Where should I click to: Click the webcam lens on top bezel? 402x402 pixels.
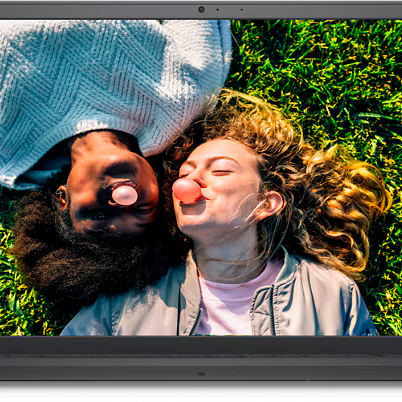[x=201, y=10]
